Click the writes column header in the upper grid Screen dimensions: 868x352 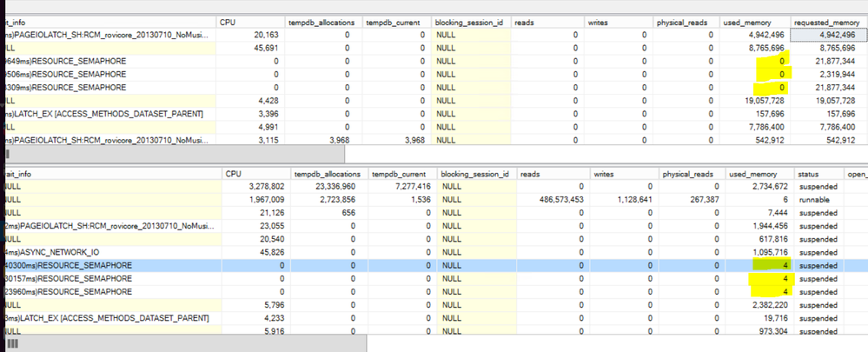(x=619, y=22)
